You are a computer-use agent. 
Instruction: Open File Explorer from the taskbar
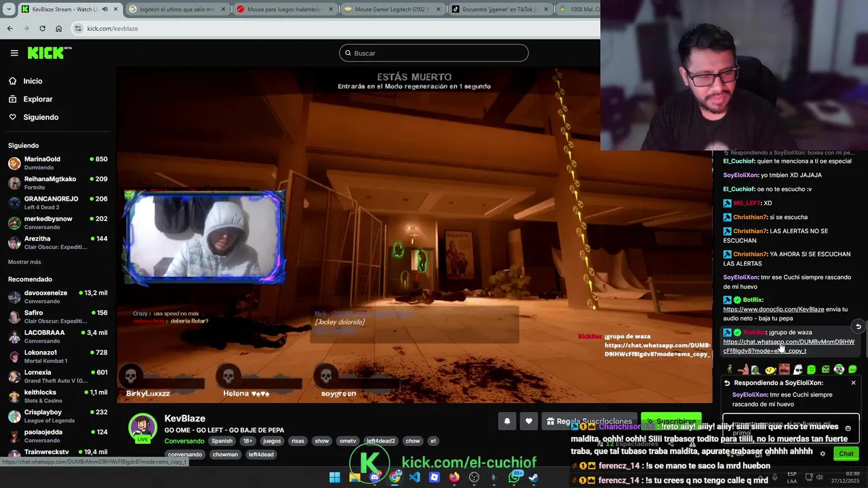click(355, 477)
